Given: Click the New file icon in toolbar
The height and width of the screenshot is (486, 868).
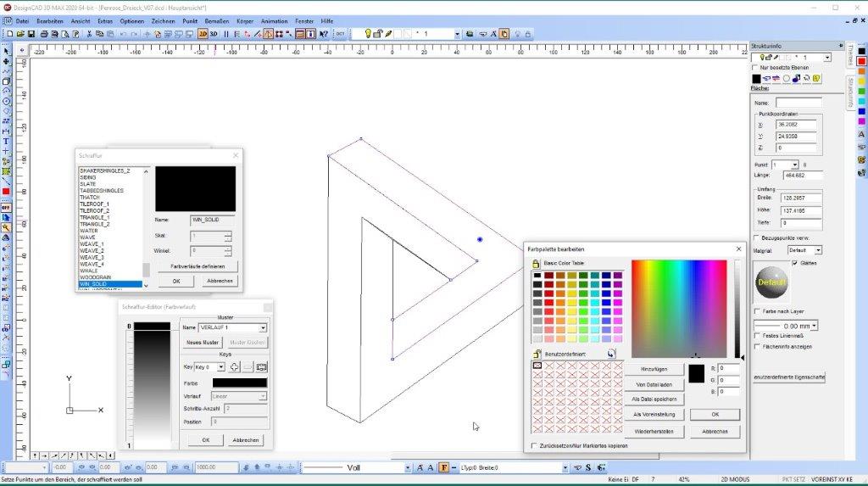Looking at the screenshot, I should tap(9, 34).
